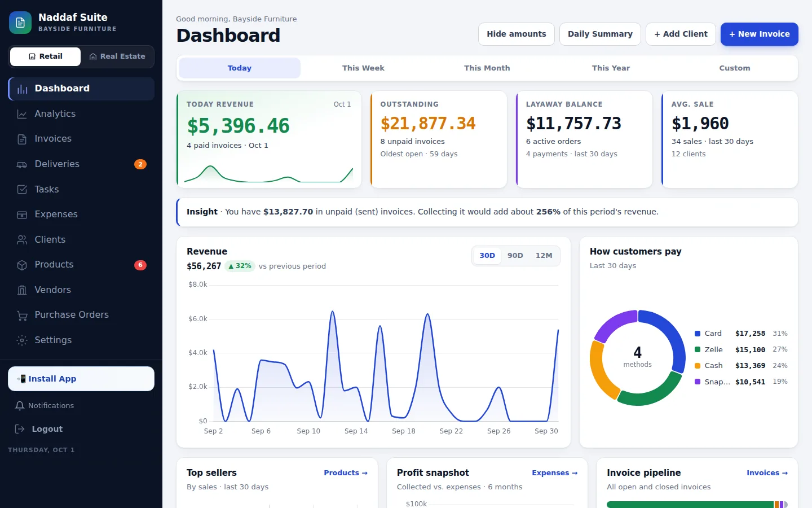This screenshot has height=508, width=812.
Task: Click the Cash orange legend swatch
Action: (698, 366)
